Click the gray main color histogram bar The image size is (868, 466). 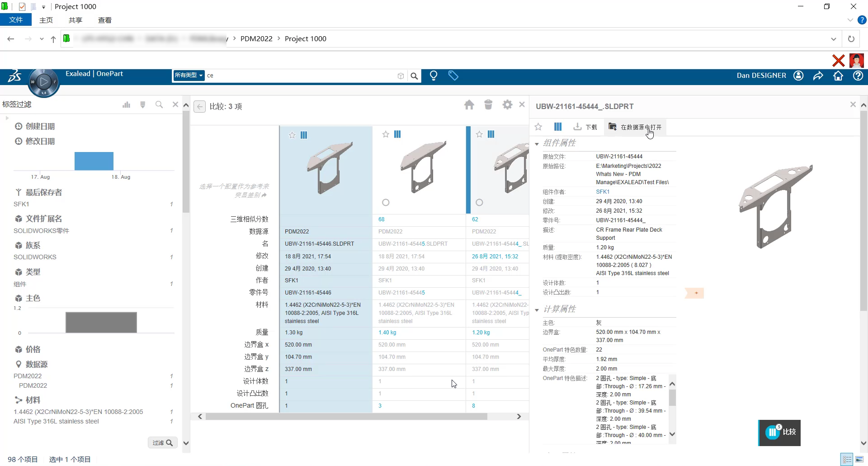[x=101, y=323]
